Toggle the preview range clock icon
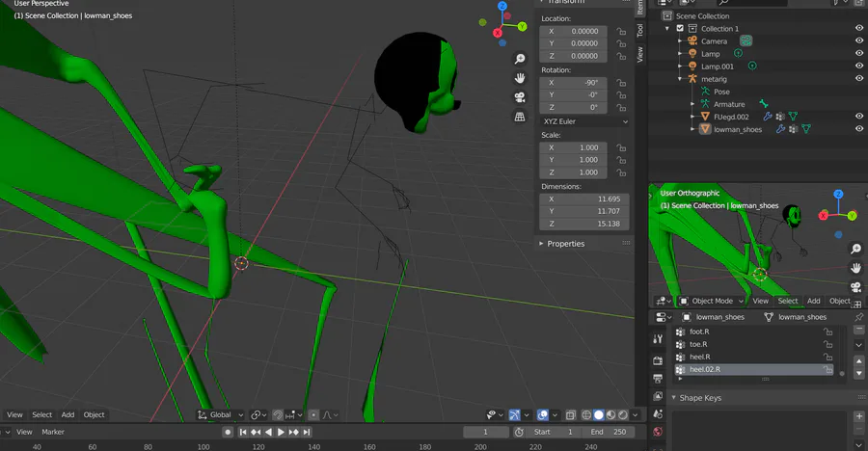868x451 pixels. point(519,432)
